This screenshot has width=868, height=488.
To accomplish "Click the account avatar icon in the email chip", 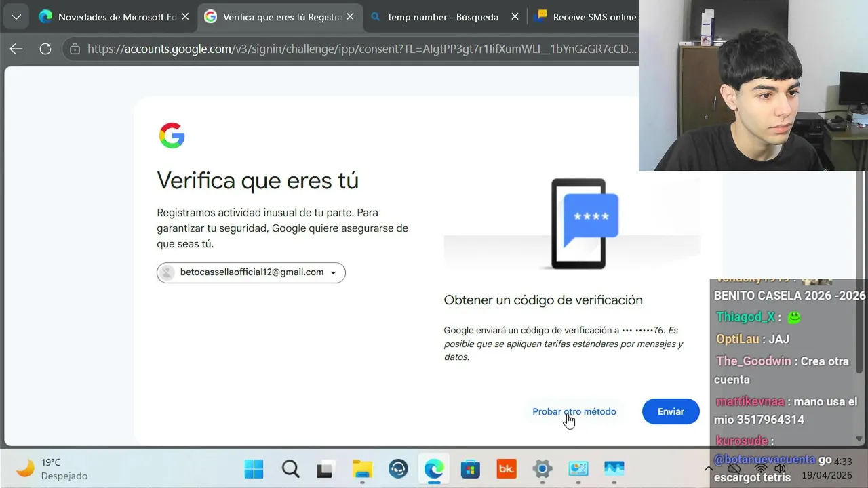I will coord(167,272).
